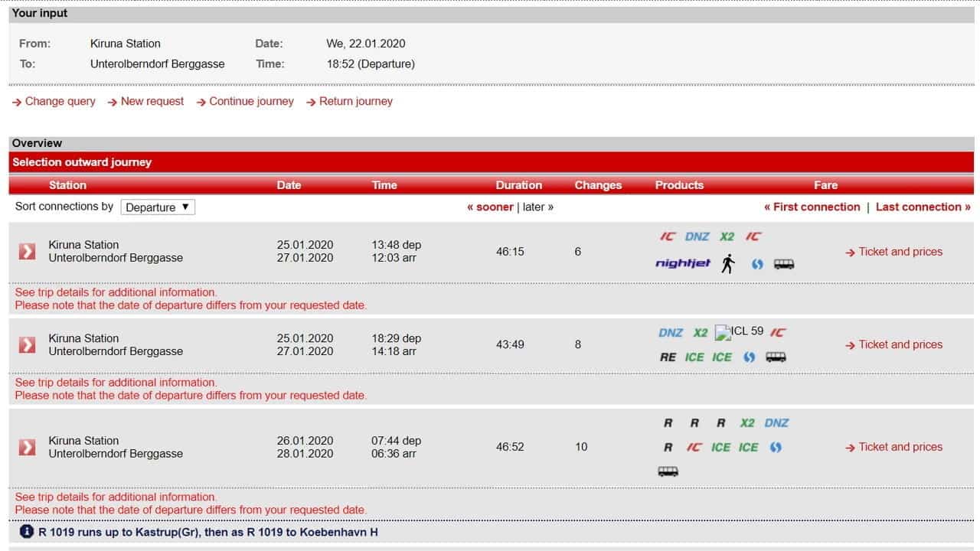This screenshot has width=980, height=551.
Task: Click the nightjet train logo icon
Action: pyautogui.click(x=682, y=264)
